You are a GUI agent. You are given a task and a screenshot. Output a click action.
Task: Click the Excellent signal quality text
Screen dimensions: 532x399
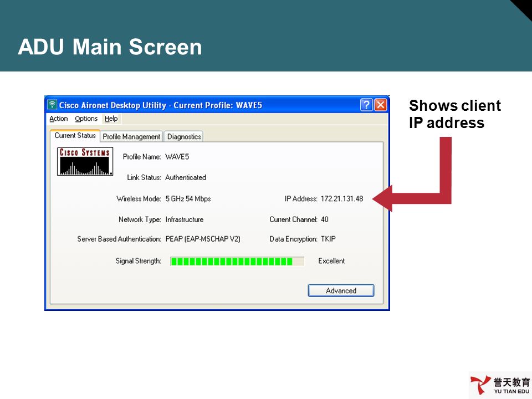pyautogui.click(x=331, y=261)
